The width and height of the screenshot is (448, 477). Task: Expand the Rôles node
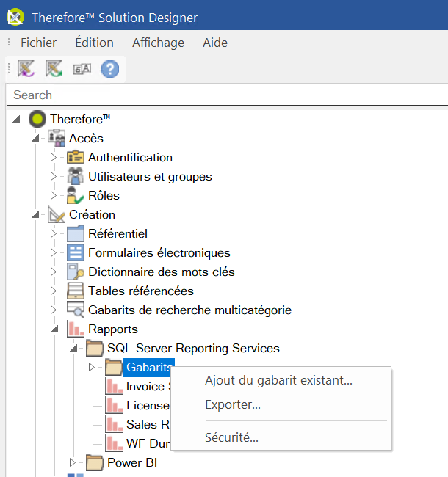54,195
